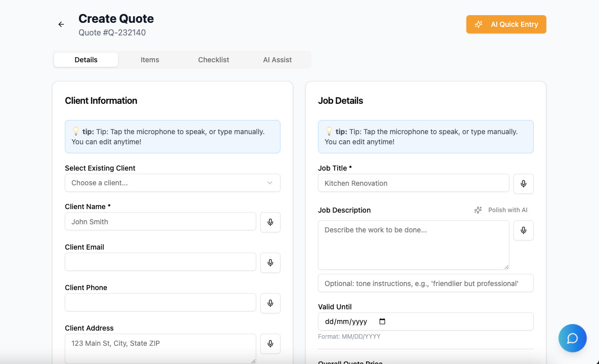Click the Client Phone input field
599x364 pixels.
tap(161, 303)
